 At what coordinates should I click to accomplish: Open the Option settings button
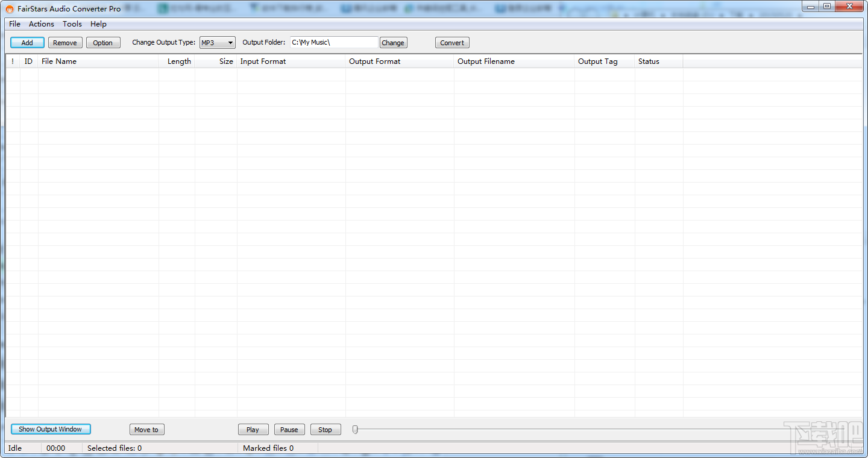(103, 43)
